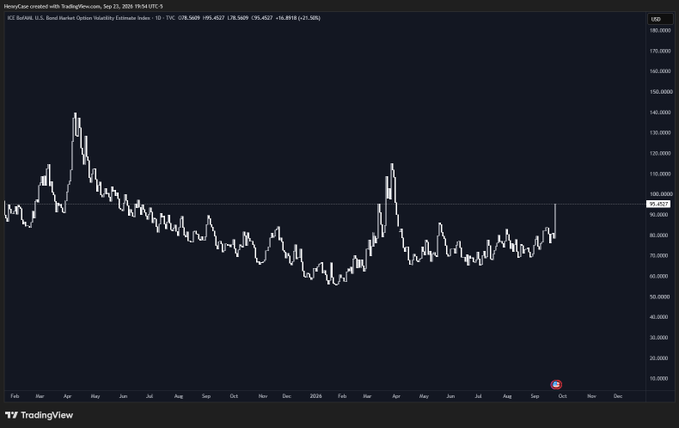
Task: Click the low value L78.5609 in legend
Action: click(237, 18)
